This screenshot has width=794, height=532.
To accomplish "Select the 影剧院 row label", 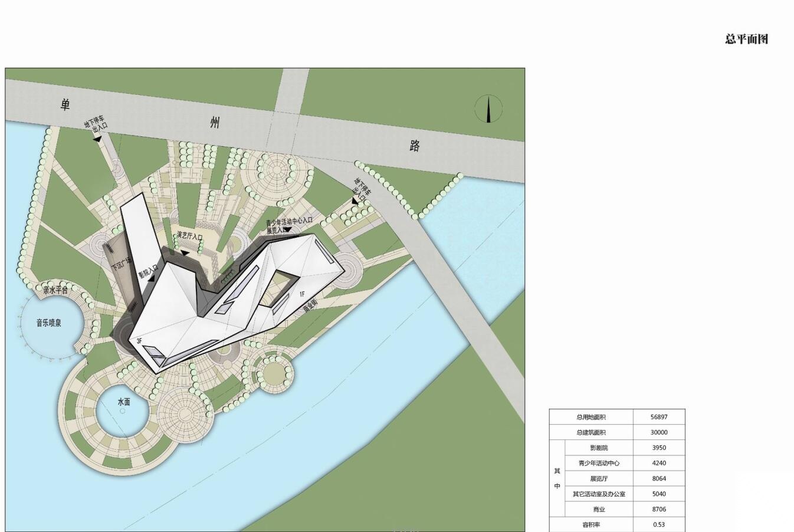I will 599,448.
